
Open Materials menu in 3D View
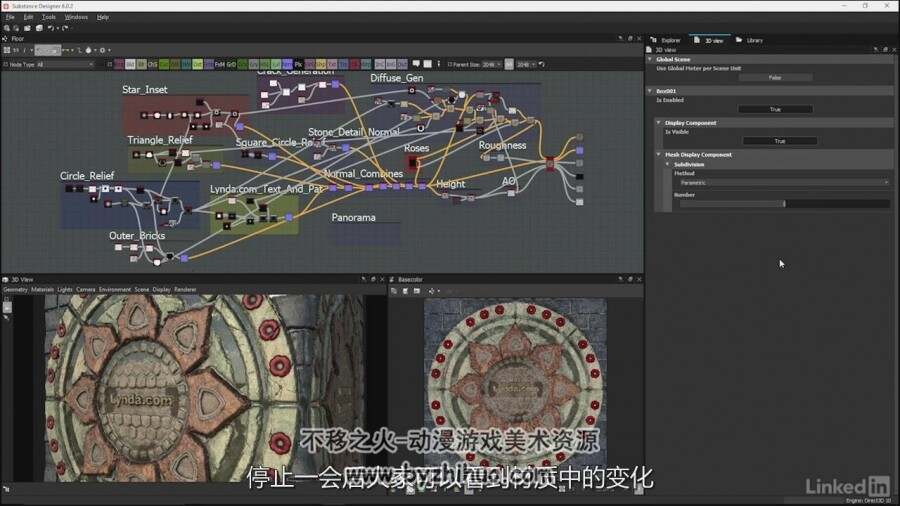pos(42,290)
